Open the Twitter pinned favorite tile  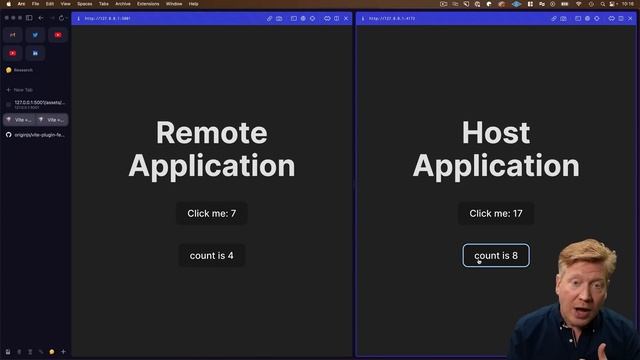coord(35,35)
